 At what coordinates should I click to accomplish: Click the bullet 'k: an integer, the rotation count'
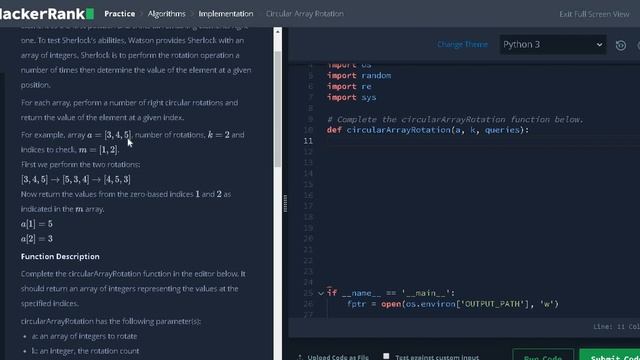pos(85,351)
